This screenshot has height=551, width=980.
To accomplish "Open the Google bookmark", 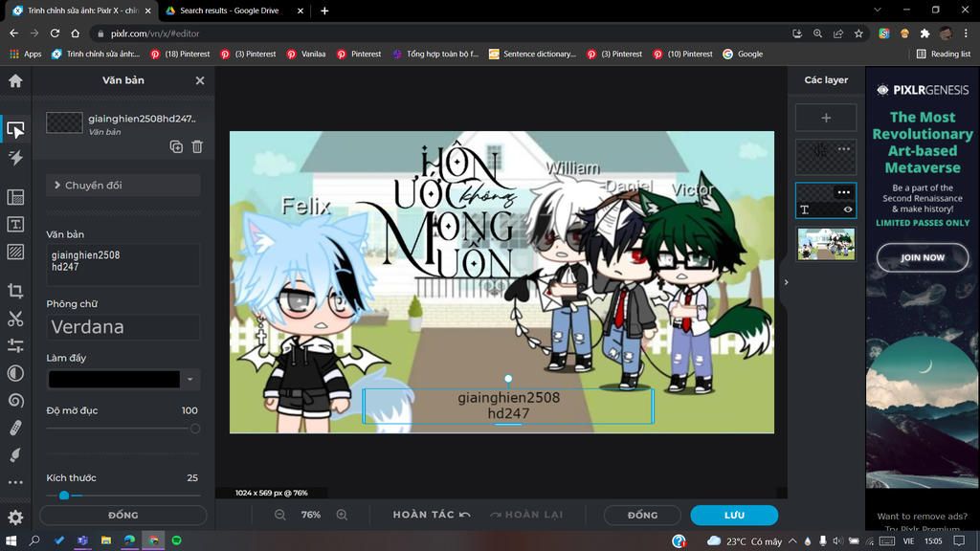I will (x=743, y=55).
